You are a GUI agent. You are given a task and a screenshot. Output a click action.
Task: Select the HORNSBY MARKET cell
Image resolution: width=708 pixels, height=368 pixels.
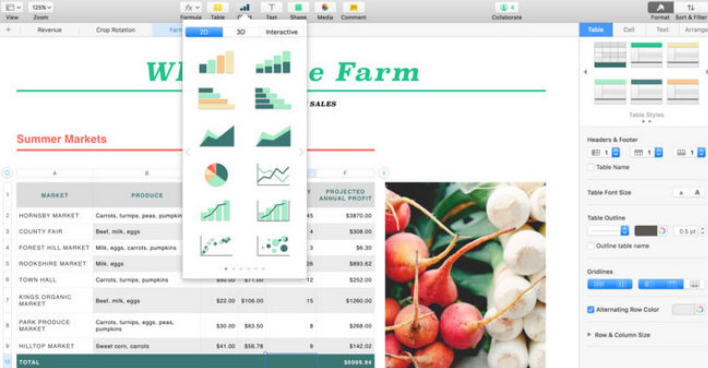point(55,216)
